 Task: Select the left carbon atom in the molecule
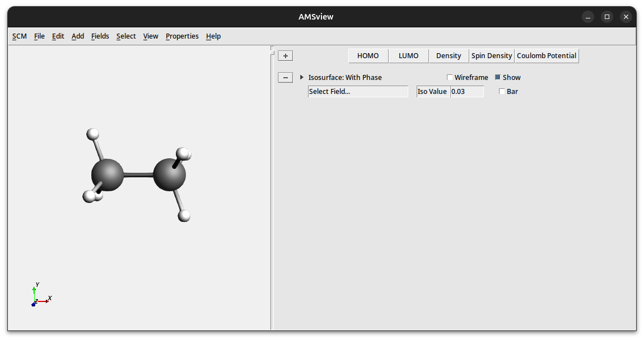coord(108,175)
